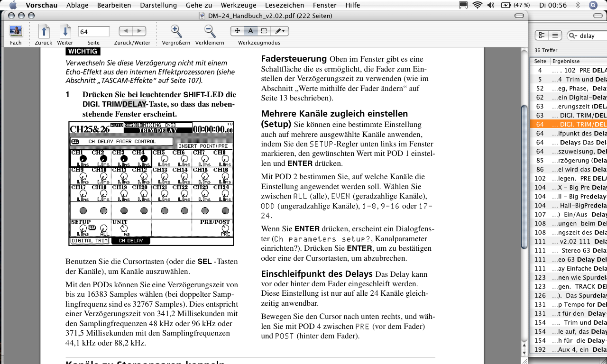Switch drawer to outline view
The height and width of the screenshot is (364, 607).
(x=542, y=36)
